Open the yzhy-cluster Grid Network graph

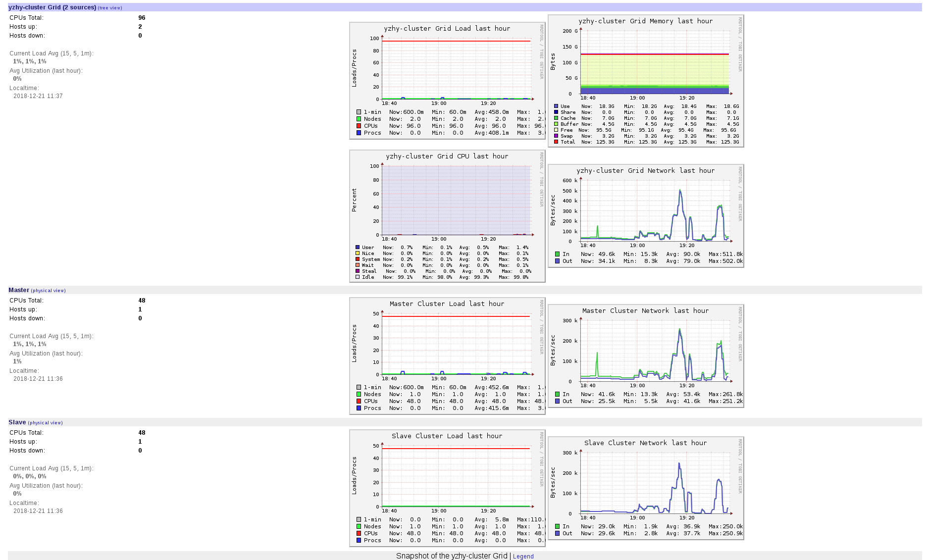646,216
